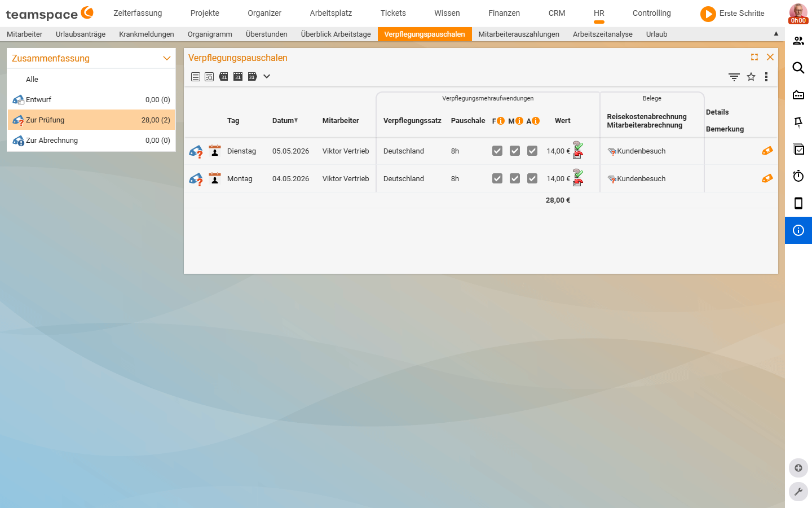Open the search list view icon

(x=209, y=77)
